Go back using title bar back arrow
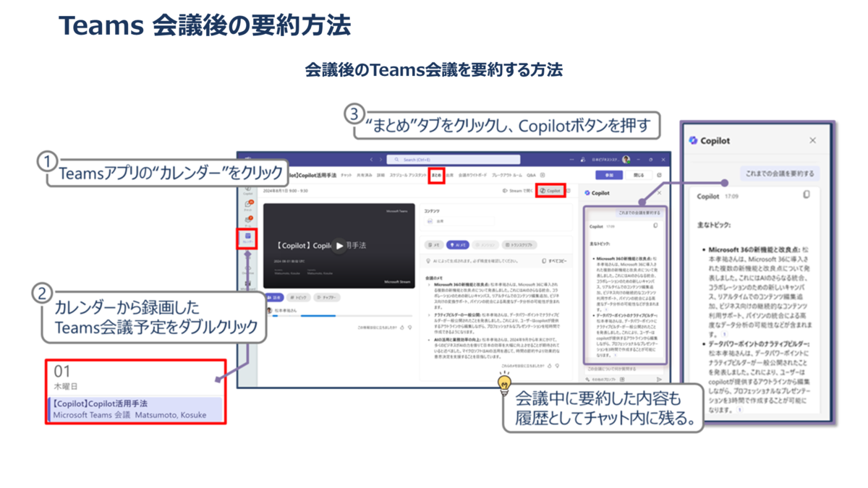This screenshot has height=488, width=868. (371, 159)
